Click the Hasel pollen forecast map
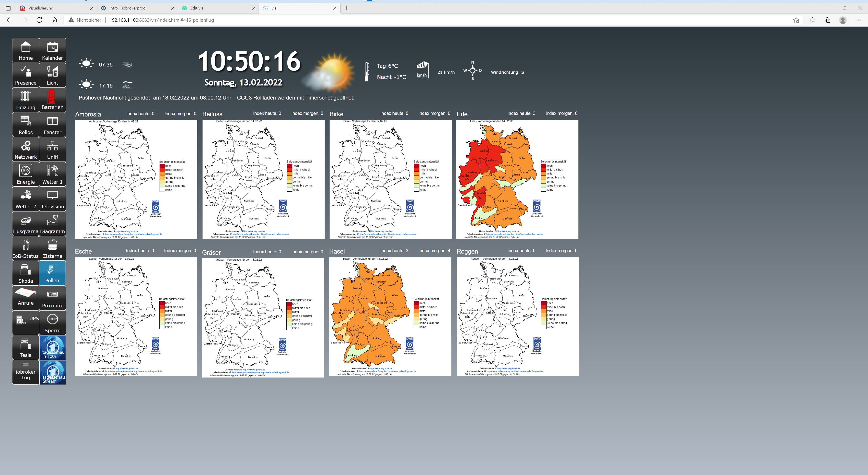This screenshot has height=475, width=868. (390, 317)
